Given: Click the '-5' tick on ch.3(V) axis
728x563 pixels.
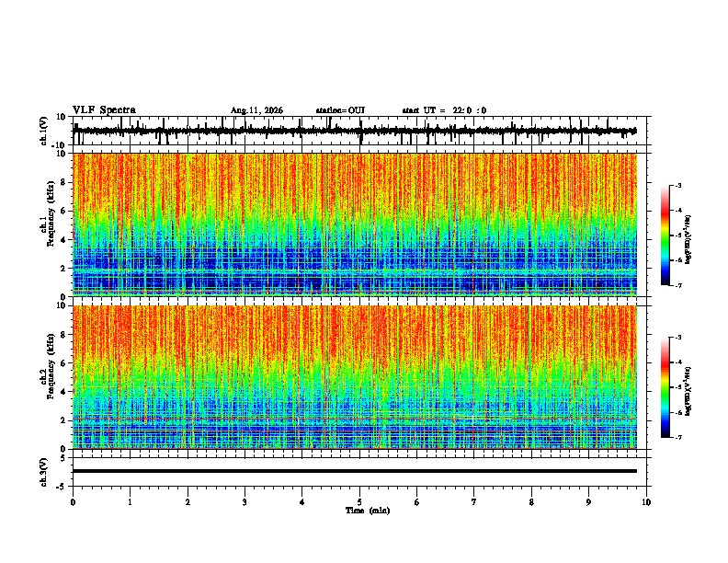Looking at the screenshot, I should pos(62,487).
